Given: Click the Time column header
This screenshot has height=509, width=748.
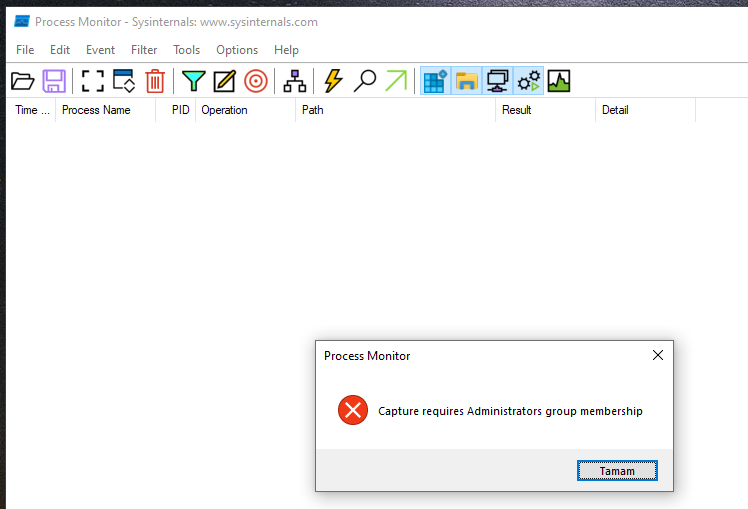Looking at the screenshot, I should point(32,110).
